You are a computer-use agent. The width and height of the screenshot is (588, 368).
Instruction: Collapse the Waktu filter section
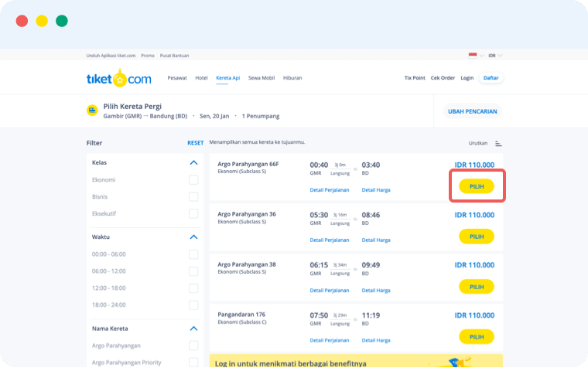coord(193,237)
